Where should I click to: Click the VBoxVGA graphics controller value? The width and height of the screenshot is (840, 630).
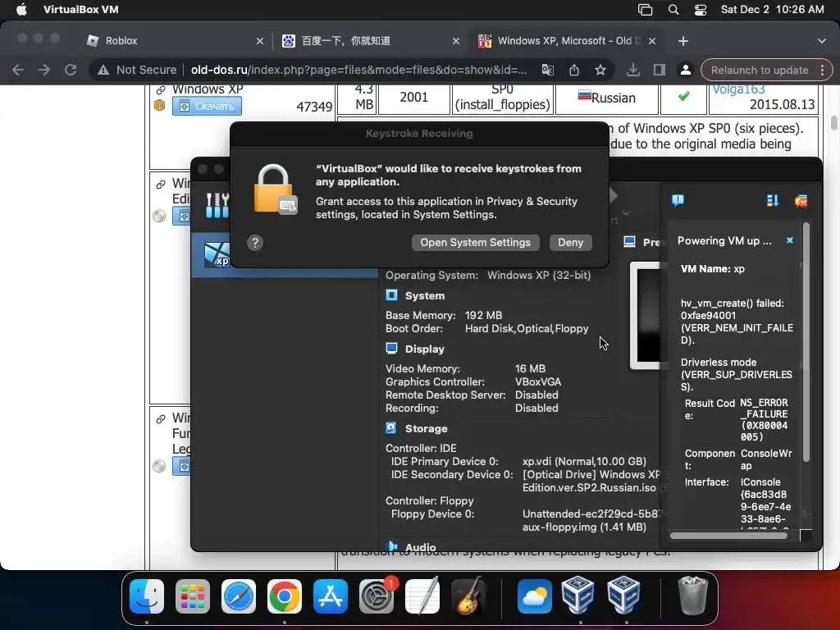click(x=538, y=382)
